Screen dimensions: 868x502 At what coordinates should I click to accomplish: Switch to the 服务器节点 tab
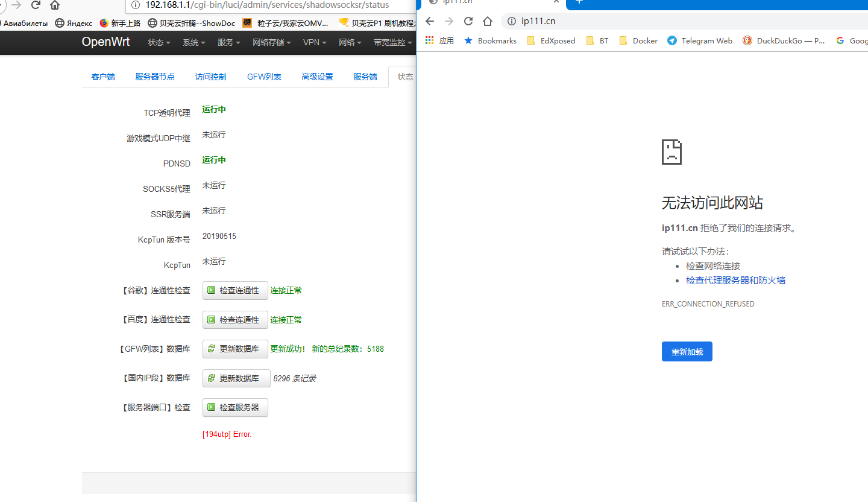click(155, 77)
